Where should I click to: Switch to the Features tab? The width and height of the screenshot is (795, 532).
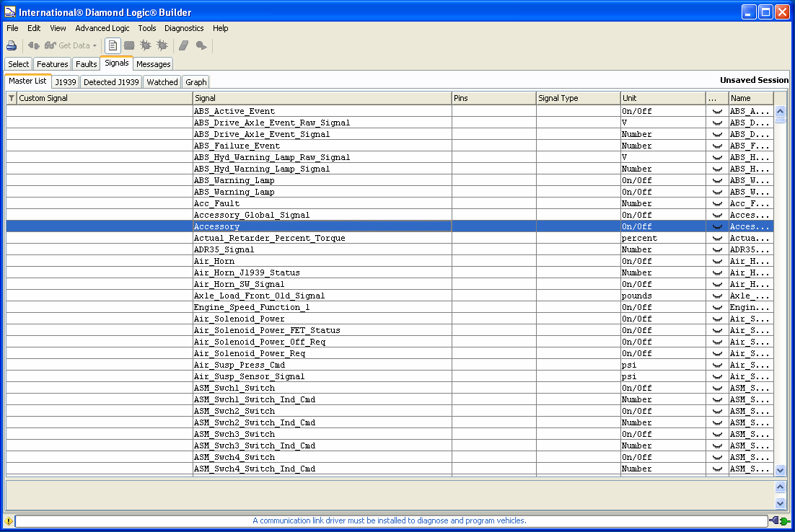coord(52,64)
